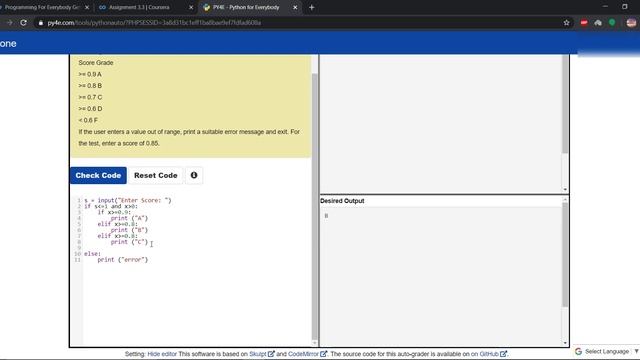
Task: Close the Assignment 3.3 Coursera tab
Action: (x=191, y=7)
